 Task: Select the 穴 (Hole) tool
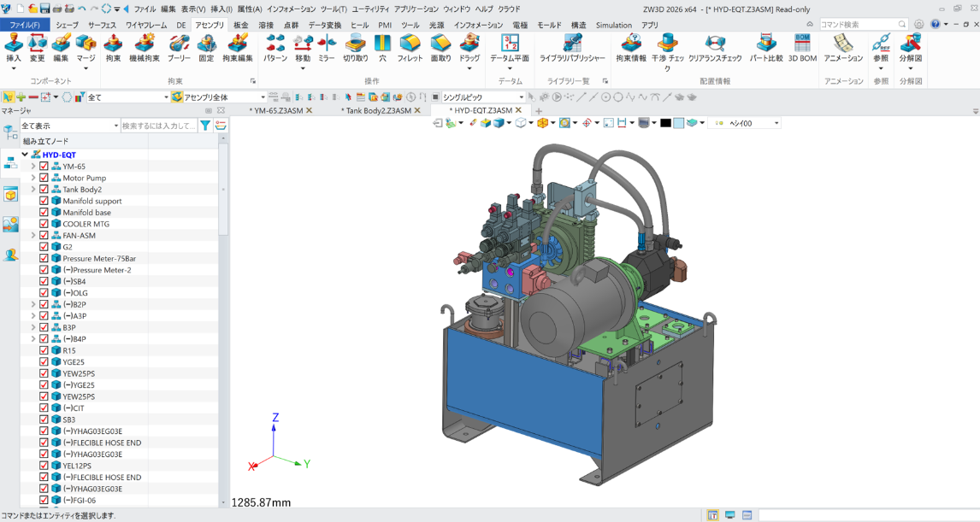pyautogui.click(x=382, y=44)
